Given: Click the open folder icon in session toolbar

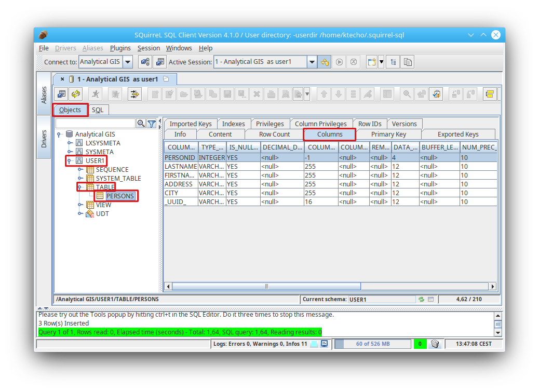Looking at the screenshot, I should point(184,94).
